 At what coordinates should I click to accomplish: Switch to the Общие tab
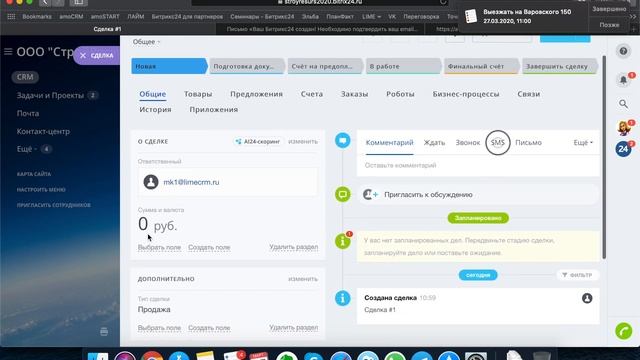click(x=153, y=94)
